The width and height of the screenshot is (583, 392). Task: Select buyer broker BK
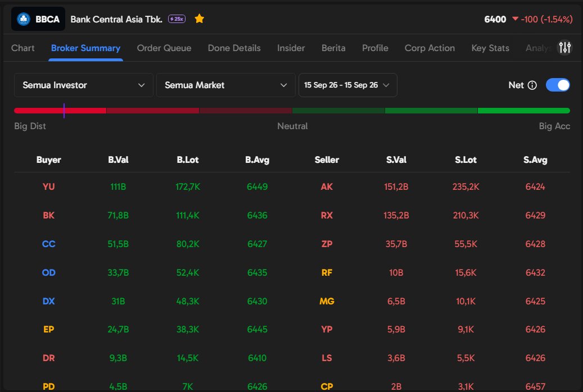pos(49,215)
